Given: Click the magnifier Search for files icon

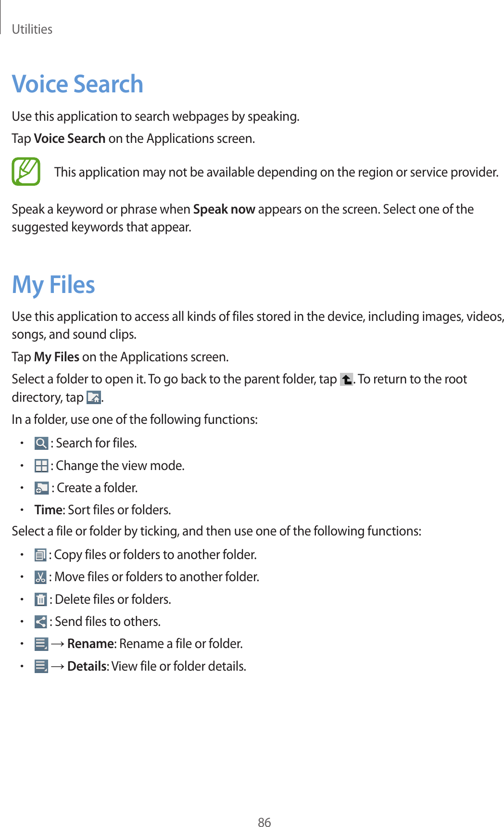Looking at the screenshot, I should tap(41, 443).
